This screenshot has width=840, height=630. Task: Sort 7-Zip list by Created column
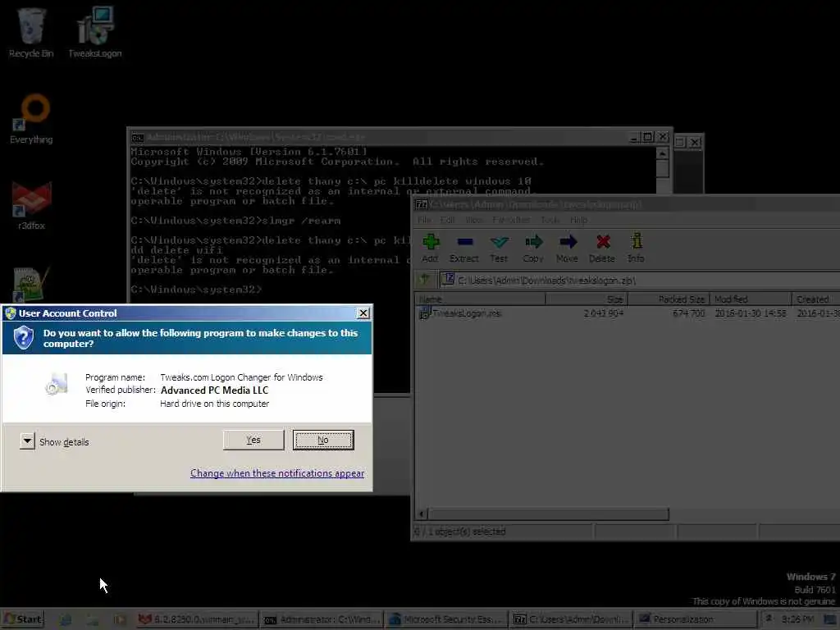(x=816, y=299)
